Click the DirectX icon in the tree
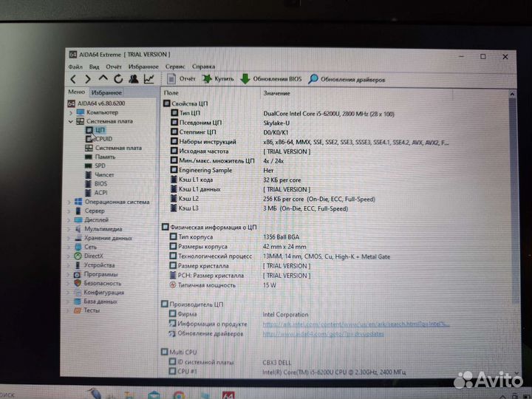The height and width of the screenshot is (399, 532). point(78,256)
